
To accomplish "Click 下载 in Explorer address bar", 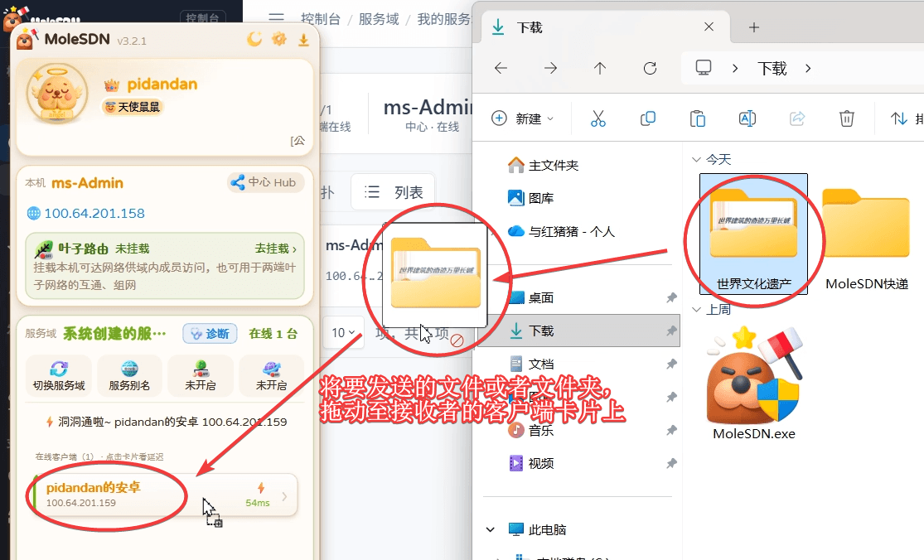I will click(x=772, y=68).
